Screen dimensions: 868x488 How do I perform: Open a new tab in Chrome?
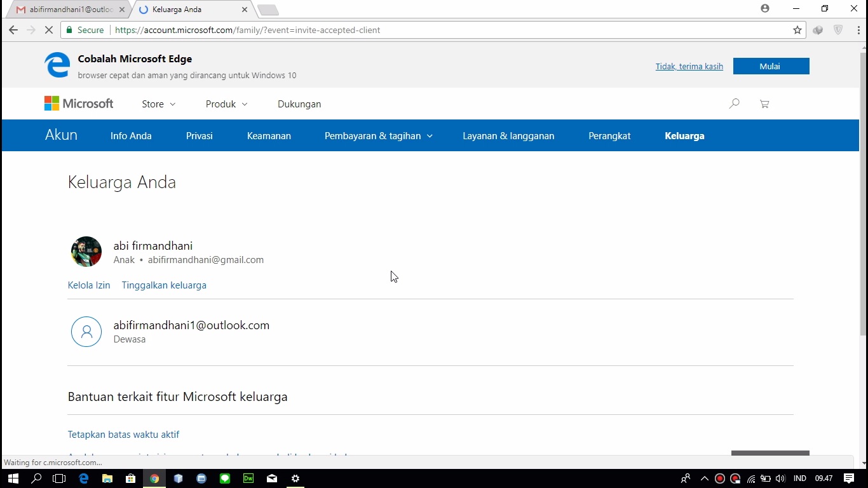pos(268,10)
